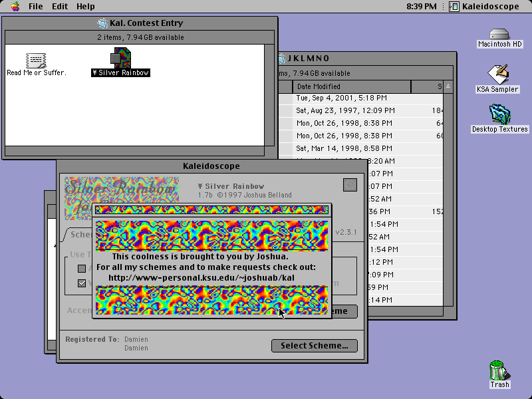Select row dated Sat, Mar 14, 1998
The width and height of the screenshot is (532, 399).
[361, 148]
